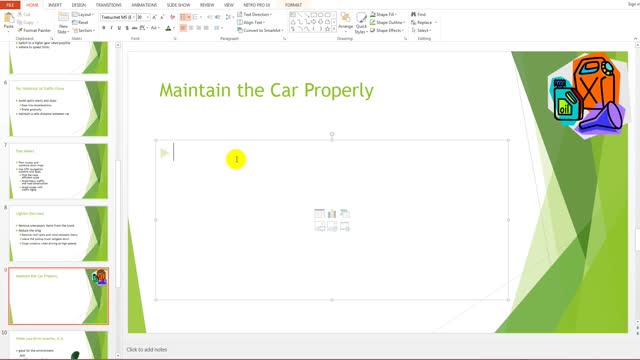Open the Shape Effects dropdown
The height and width of the screenshot is (360, 640).
[387, 31]
